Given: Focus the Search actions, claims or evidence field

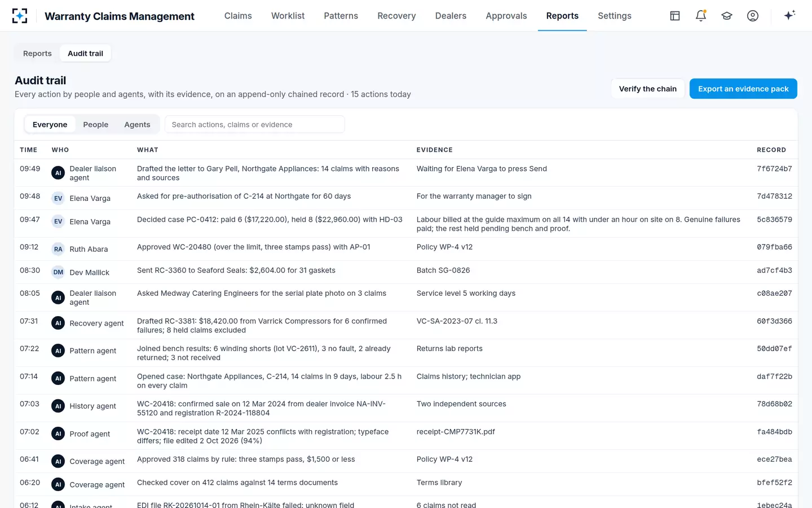Looking at the screenshot, I should (254, 124).
